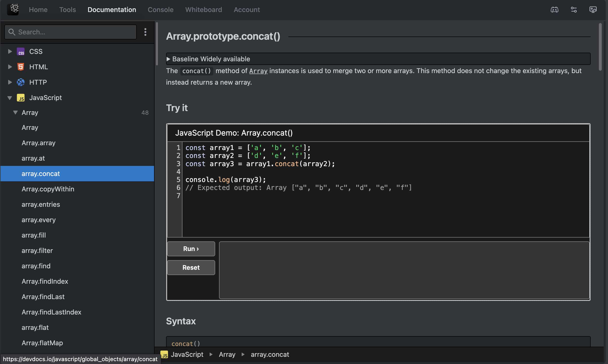Click the app logo icon
The image size is (608, 364).
point(13,9)
